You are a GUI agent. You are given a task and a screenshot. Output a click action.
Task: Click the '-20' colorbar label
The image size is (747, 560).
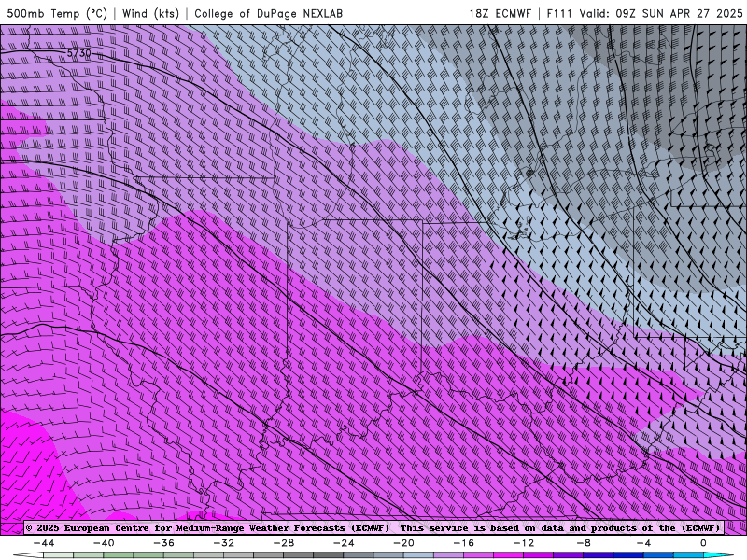click(404, 543)
